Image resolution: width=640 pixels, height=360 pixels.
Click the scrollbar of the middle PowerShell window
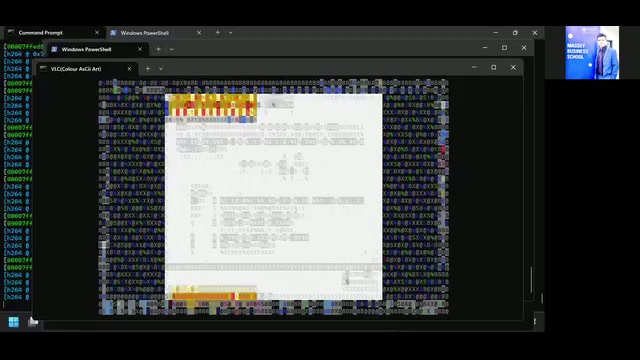[x=531, y=280]
